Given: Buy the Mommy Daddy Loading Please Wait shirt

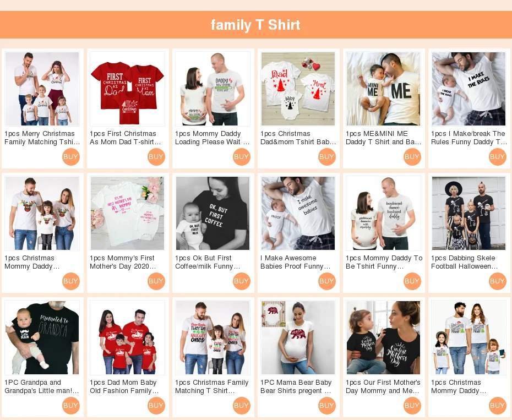Looking at the screenshot, I should click(x=241, y=157).
